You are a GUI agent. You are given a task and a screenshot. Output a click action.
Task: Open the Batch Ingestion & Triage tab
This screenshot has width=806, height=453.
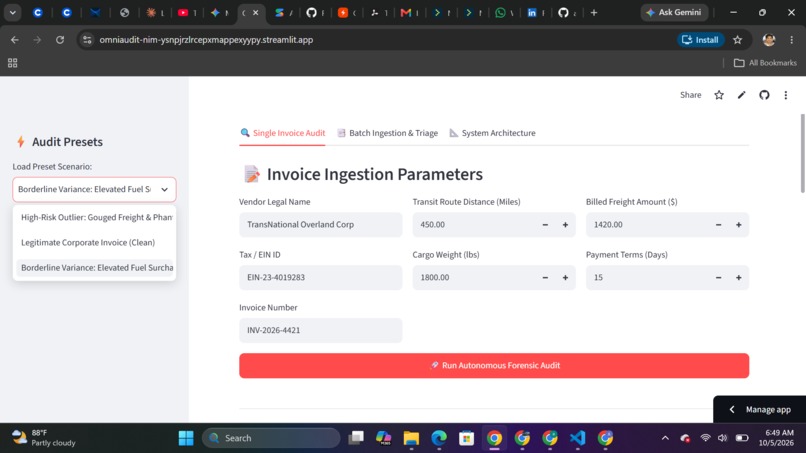(x=388, y=133)
